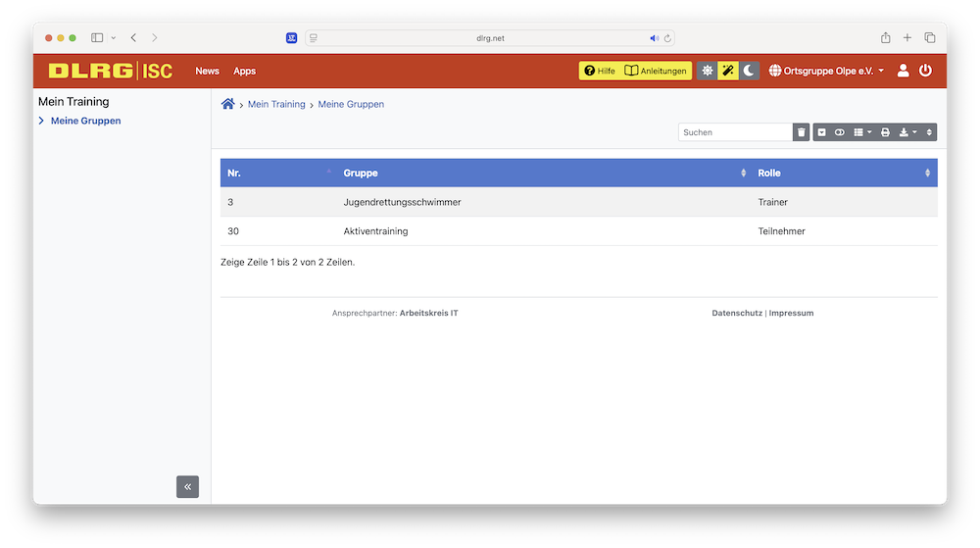Screen dimensions: 980x548
Task: Click the blue extension icon by address bar
Action: tap(291, 38)
